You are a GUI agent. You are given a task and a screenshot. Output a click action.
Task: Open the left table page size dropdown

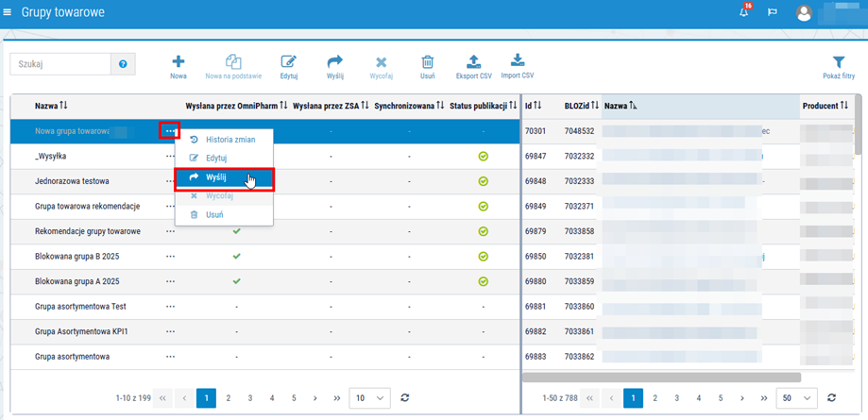pos(370,397)
